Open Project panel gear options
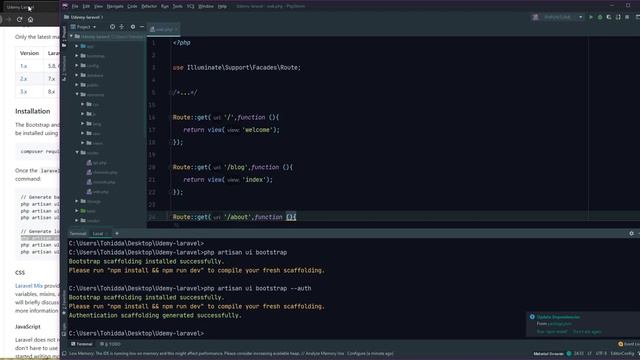The image size is (640, 360). tap(133, 27)
